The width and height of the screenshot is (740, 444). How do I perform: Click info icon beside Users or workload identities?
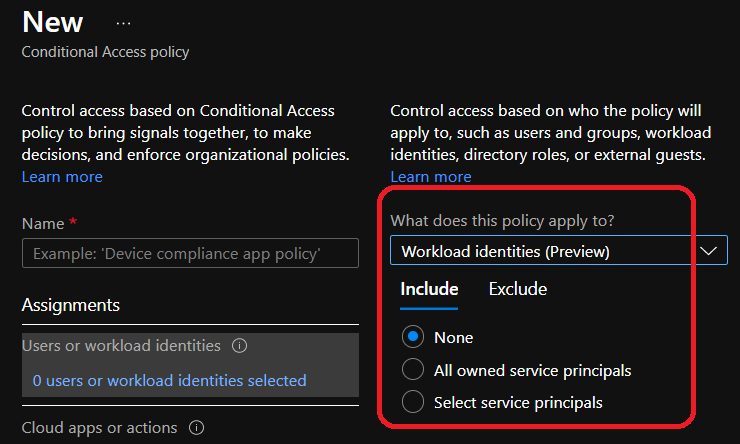tap(239, 346)
